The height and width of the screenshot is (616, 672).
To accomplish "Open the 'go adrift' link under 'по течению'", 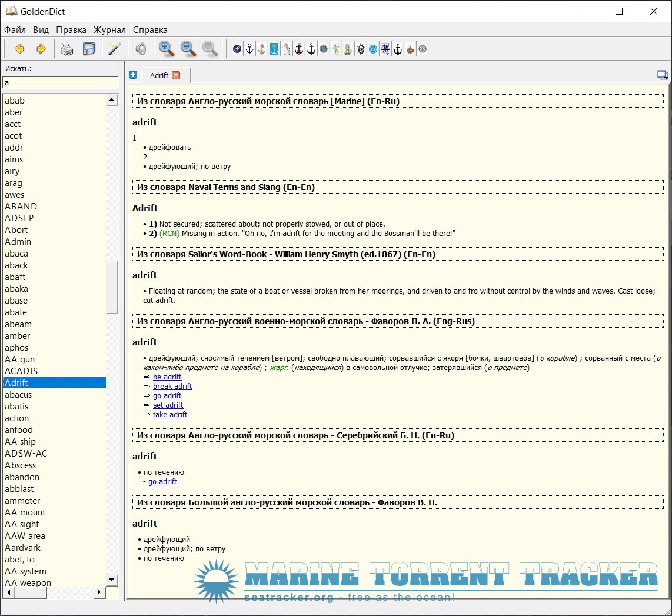I will click(162, 481).
